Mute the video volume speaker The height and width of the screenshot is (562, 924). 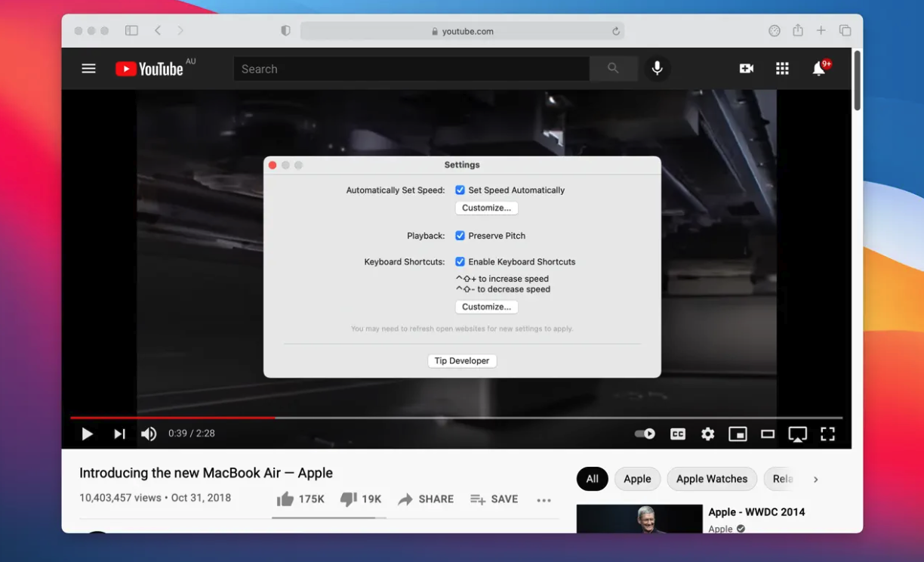point(149,434)
